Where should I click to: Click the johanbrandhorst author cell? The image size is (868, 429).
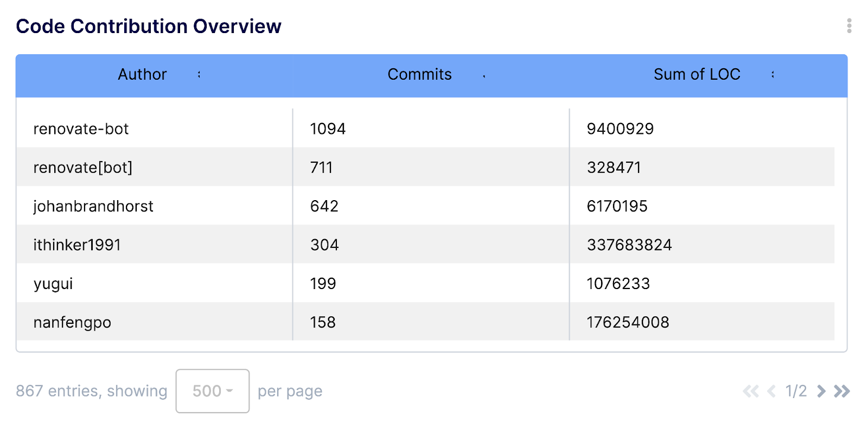click(x=93, y=206)
